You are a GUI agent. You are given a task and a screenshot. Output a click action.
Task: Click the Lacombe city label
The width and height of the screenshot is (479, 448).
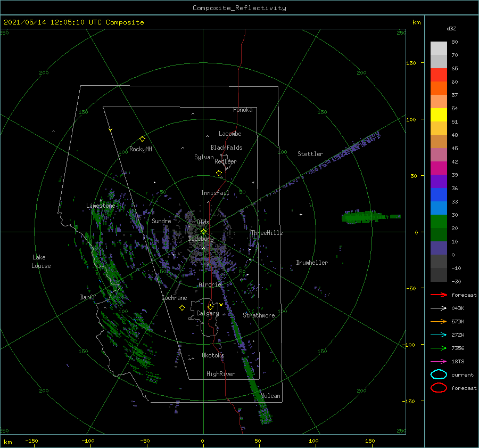pyautogui.click(x=230, y=134)
